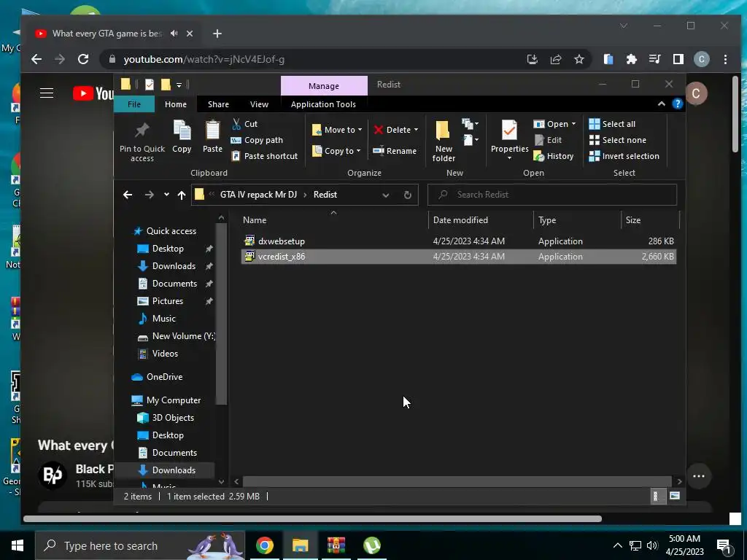This screenshot has height=560, width=747.
Task: Switch to the Share ribbon tab
Action: (218, 104)
